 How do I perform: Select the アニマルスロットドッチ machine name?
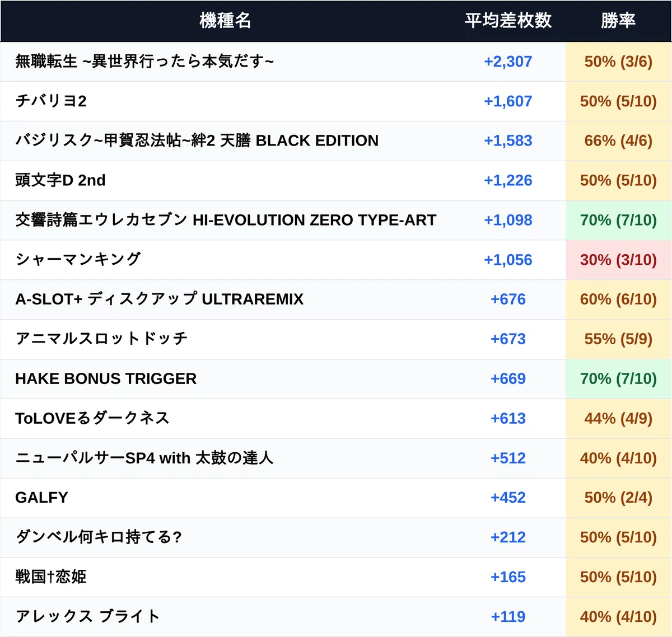point(101,339)
